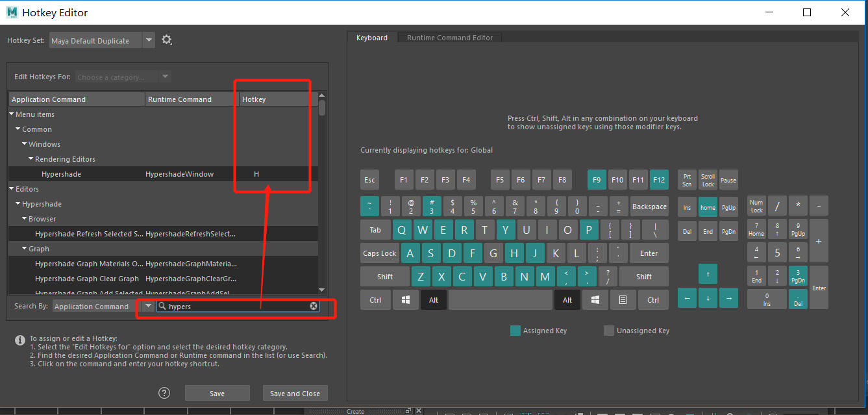Image resolution: width=868 pixels, height=415 pixels.
Task: Click the left Alt key
Action: coord(434,300)
